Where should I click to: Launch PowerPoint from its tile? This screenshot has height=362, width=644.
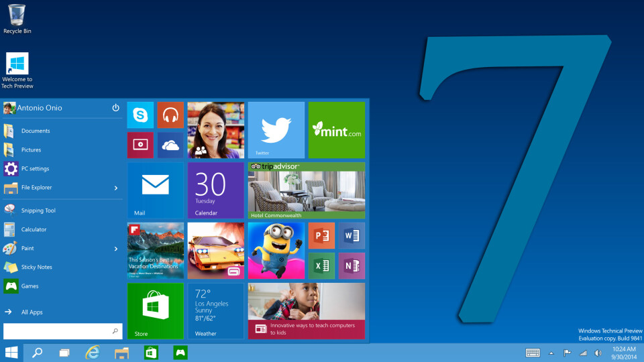(321, 235)
